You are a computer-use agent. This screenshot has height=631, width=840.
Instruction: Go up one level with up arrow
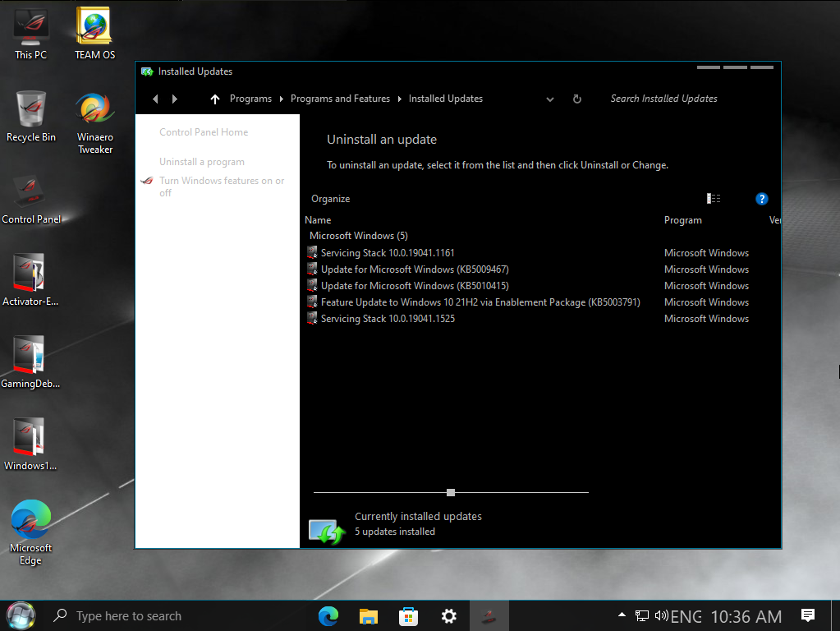tap(215, 99)
